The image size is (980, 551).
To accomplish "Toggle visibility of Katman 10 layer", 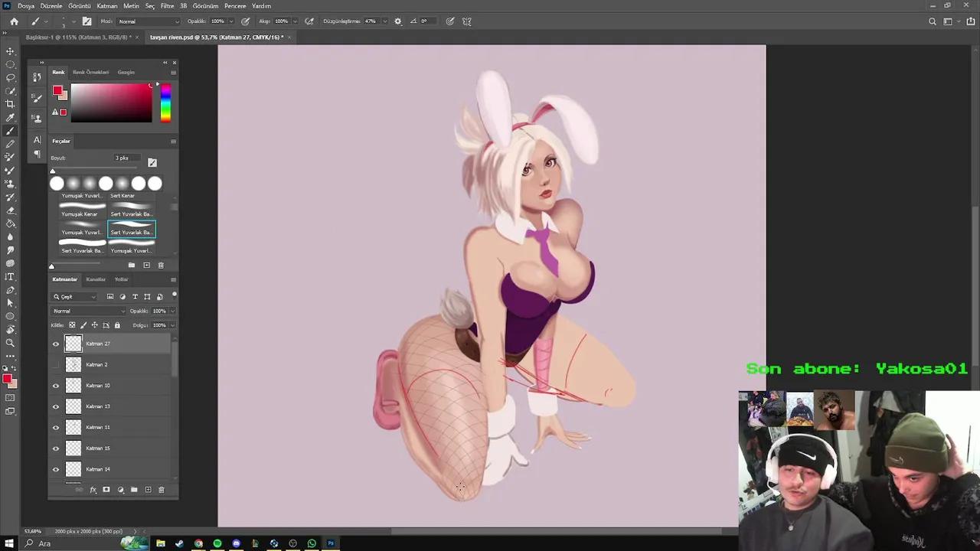I will pyautogui.click(x=55, y=385).
